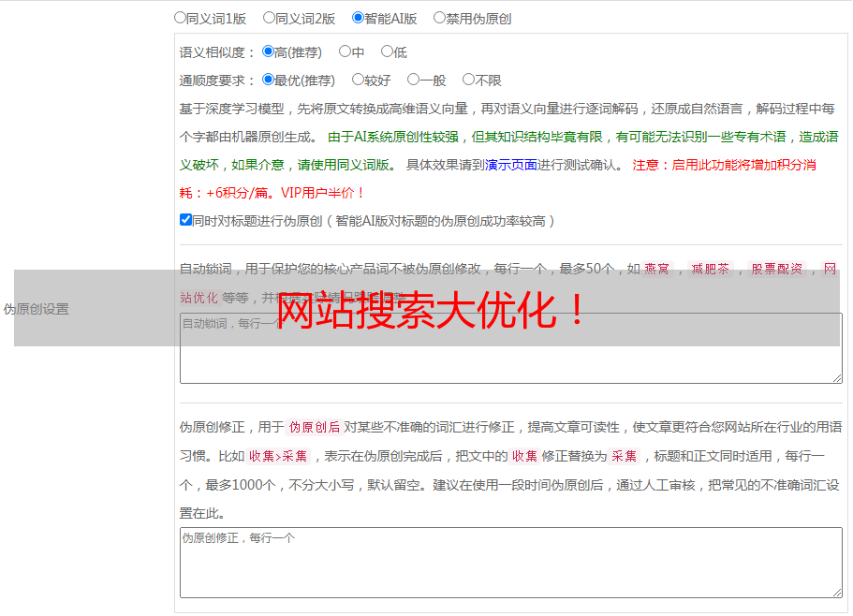
Task: Uncheck 同时对标题进行伪原创 checkbox
Action: (185, 220)
